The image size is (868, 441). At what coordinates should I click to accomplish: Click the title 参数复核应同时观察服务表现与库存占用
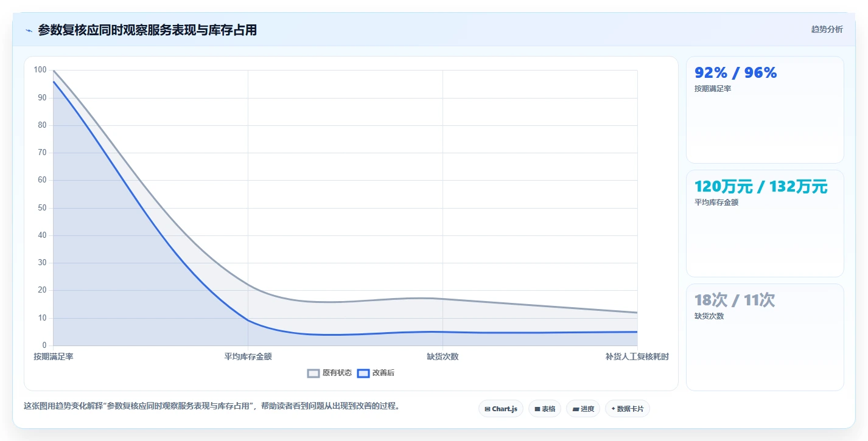pos(147,30)
